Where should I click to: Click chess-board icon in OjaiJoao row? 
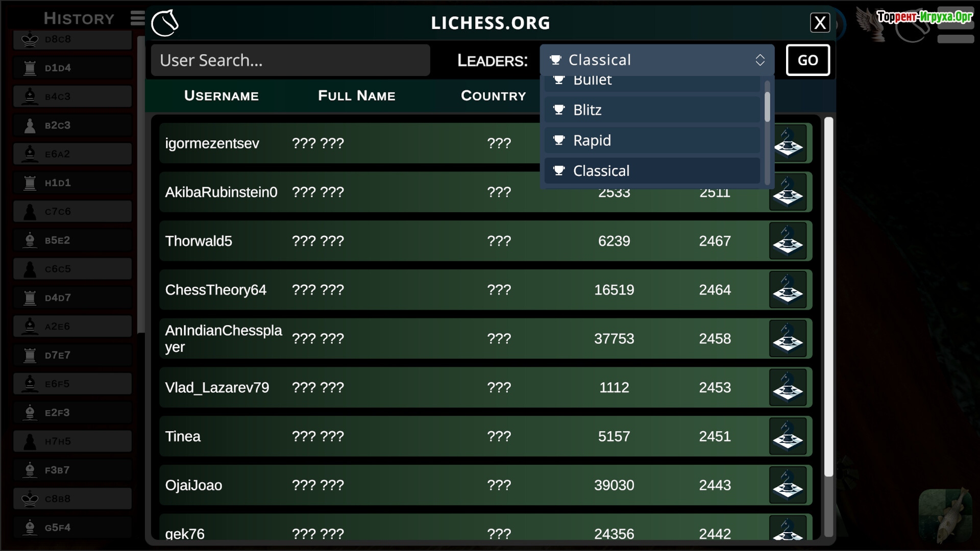coord(788,485)
